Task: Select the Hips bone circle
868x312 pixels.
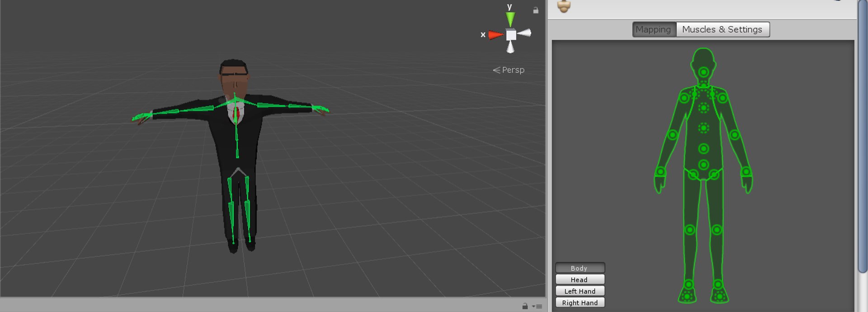Action: (x=703, y=165)
